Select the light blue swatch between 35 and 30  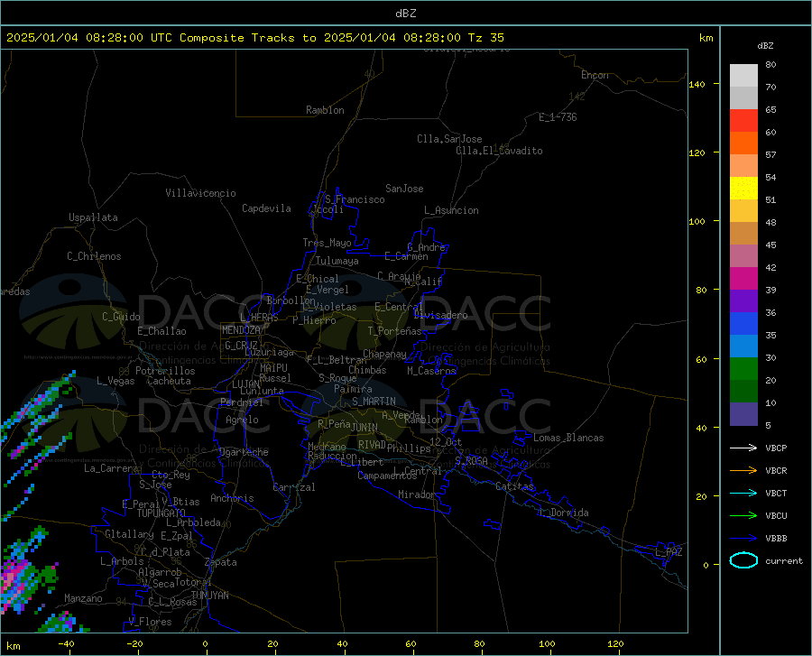743,346
